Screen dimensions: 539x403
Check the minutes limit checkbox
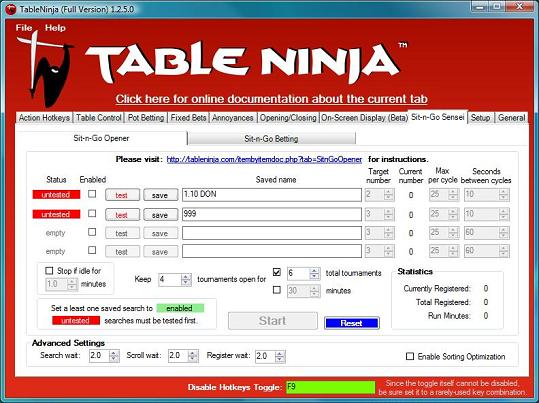coord(277,290)
